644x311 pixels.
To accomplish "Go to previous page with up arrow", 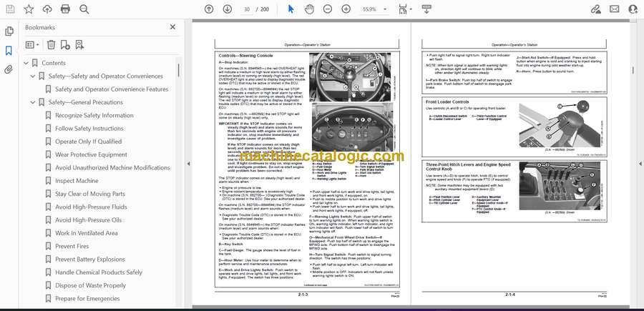I will (209, 9).
